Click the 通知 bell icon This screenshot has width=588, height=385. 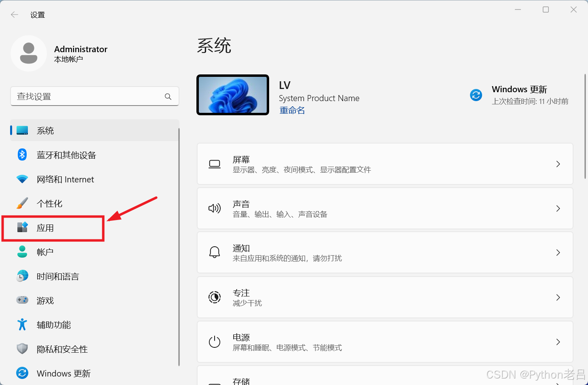tap(215, 252)
